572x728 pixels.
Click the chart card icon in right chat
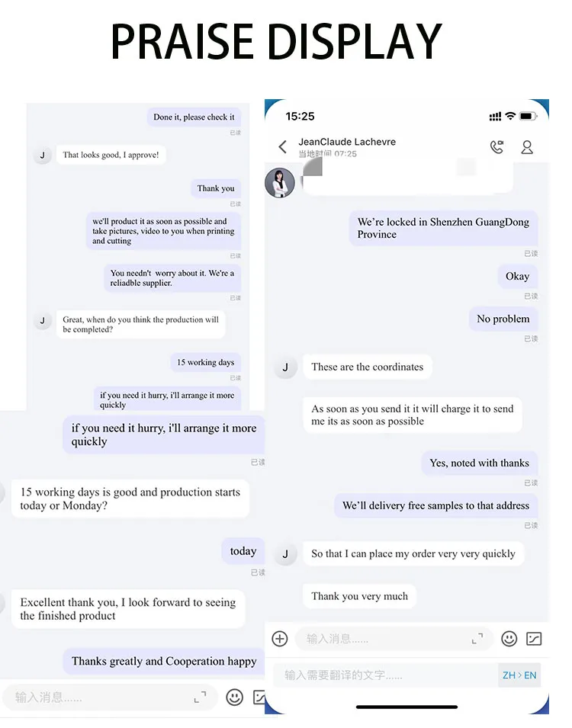tap(534, 639)
